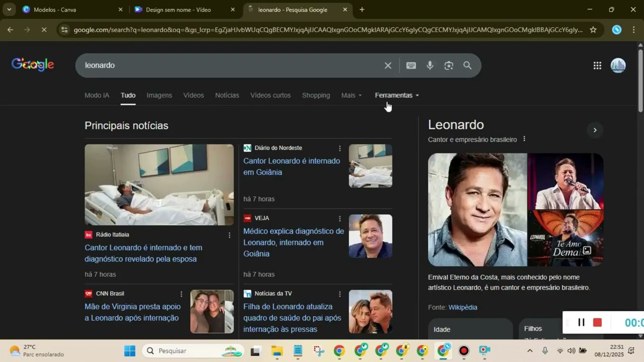Image resolution: width=644 pixels, height=362 pixels.
Task: Expand the Ferramentas dropdown
Action: click(x=396, y=95)
